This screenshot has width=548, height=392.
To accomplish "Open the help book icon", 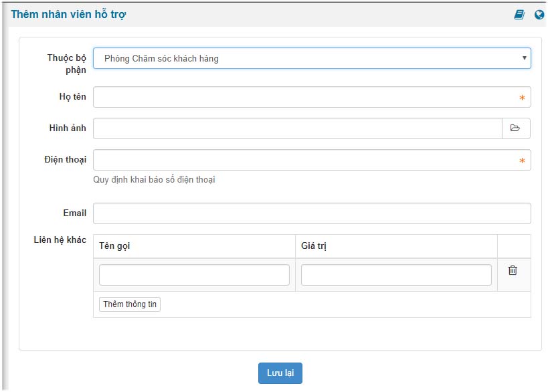I will [519, 15].
